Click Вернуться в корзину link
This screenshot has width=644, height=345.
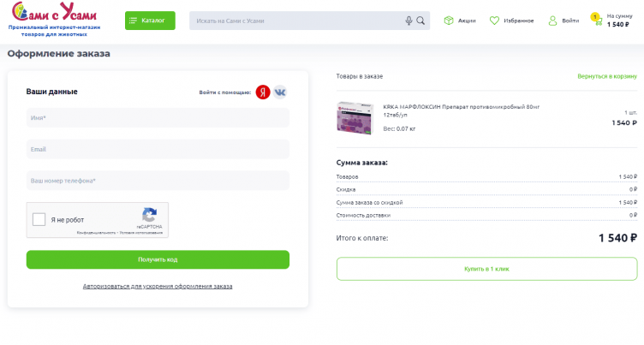(x=606, y=76)
